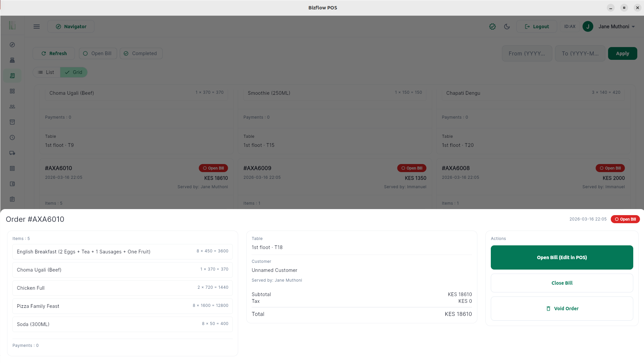
Task: Click the compass icon in the sidebar
Action: [12, 45]
